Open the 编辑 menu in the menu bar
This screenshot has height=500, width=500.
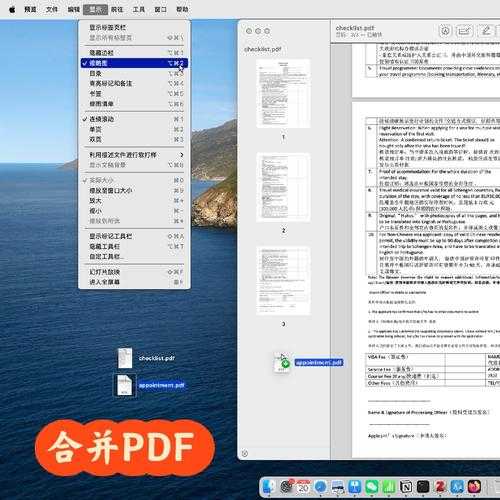[74, 9]
